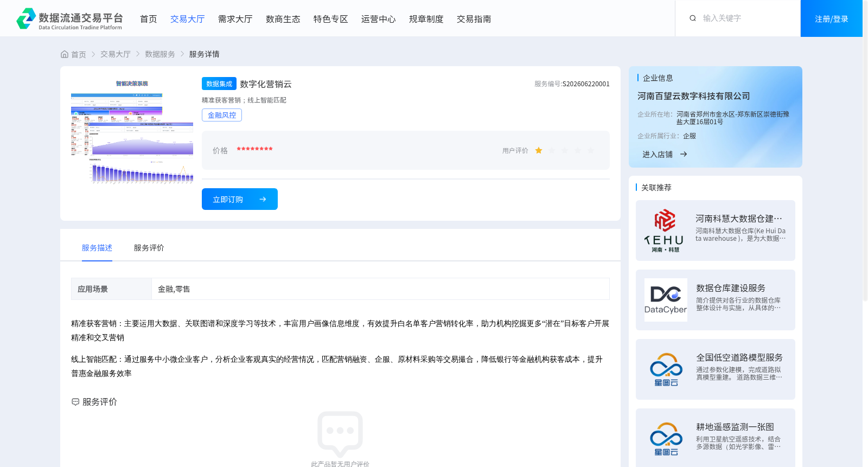Click the comment icon beside 服务评价 heading

click(75, 402)
